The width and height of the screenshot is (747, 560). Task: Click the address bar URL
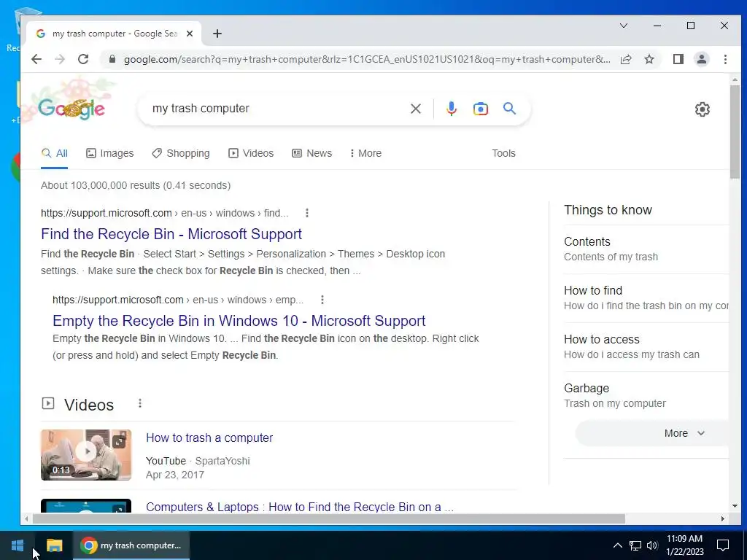[x=367, y=59]
